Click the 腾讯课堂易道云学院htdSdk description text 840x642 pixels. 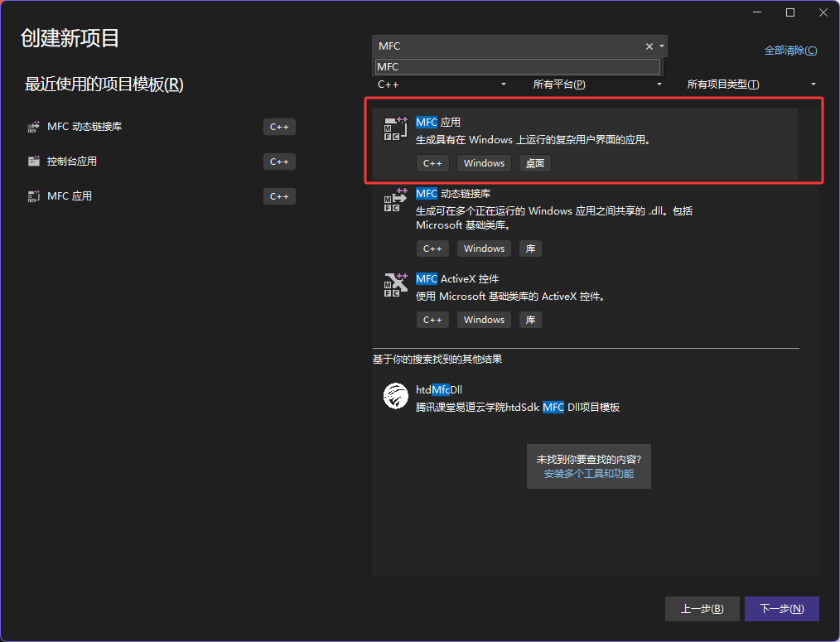pos(518,408)
